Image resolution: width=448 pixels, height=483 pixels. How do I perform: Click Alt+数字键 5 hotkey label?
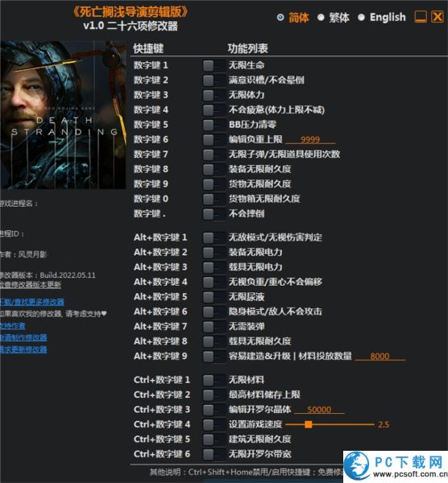coord(160,297)
